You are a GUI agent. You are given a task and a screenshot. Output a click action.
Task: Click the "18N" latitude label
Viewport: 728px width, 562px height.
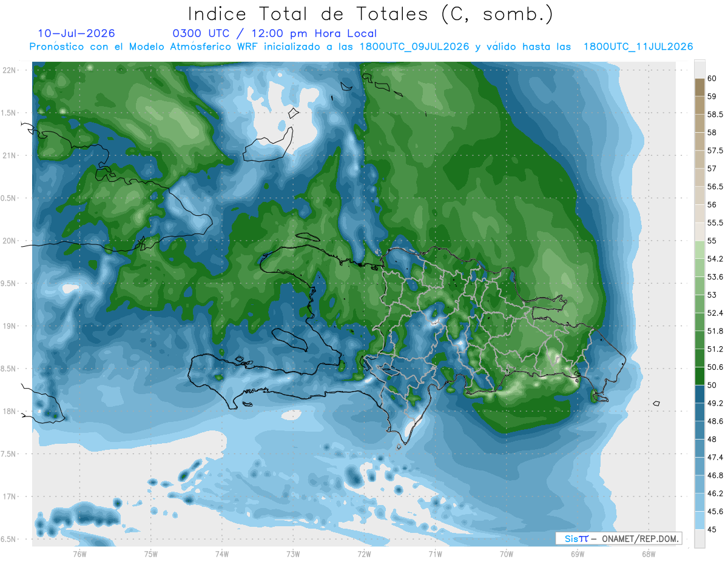coord(10,411)
